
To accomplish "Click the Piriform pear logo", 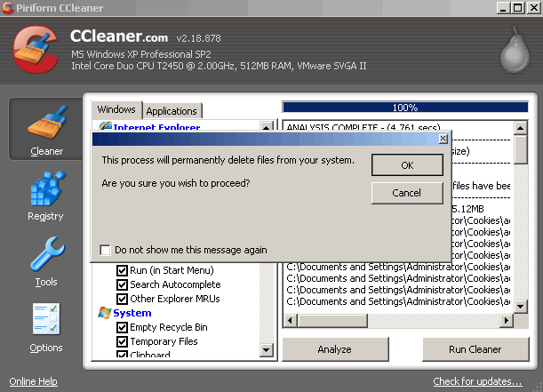I will pos(515,51).
